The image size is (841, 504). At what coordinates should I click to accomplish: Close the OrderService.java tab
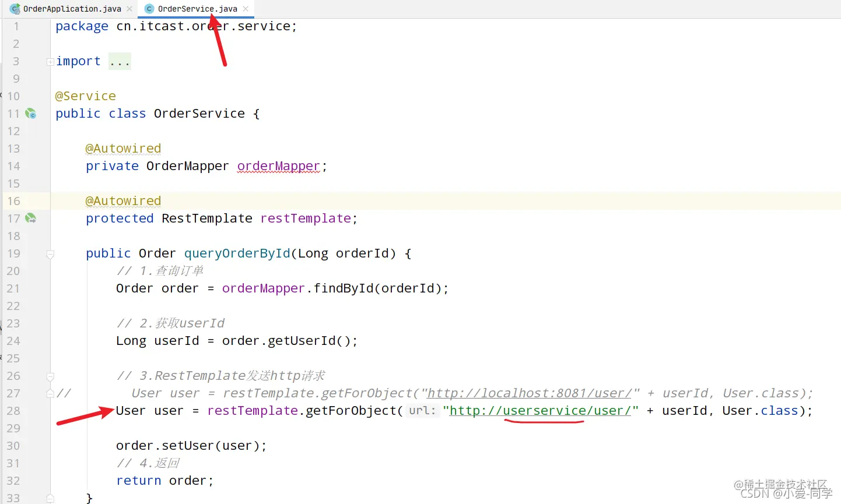(246, 9)
